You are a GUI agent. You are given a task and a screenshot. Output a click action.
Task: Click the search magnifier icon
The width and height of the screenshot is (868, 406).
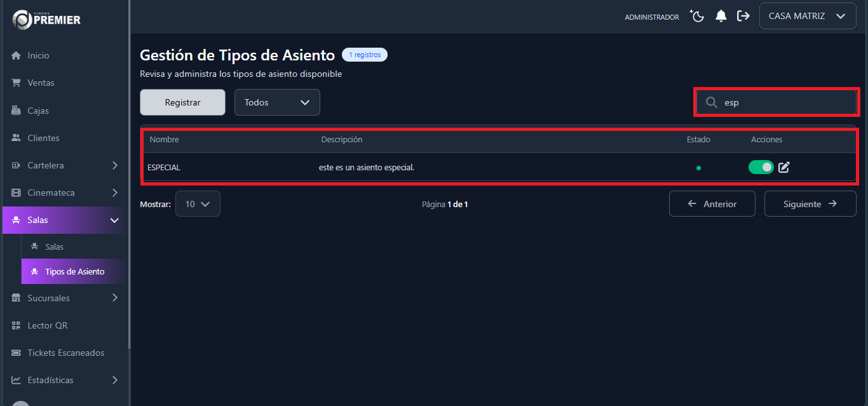712,102
